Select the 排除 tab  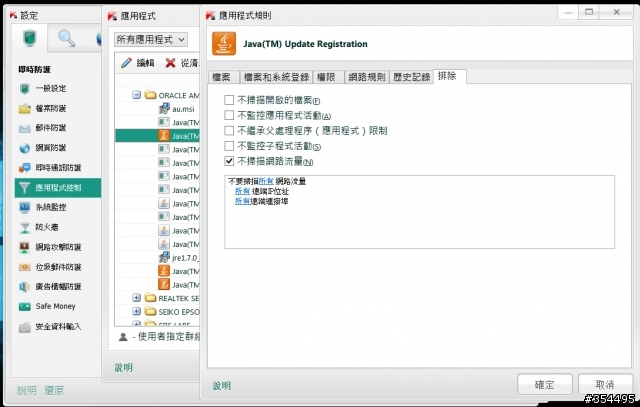point(449,76)
